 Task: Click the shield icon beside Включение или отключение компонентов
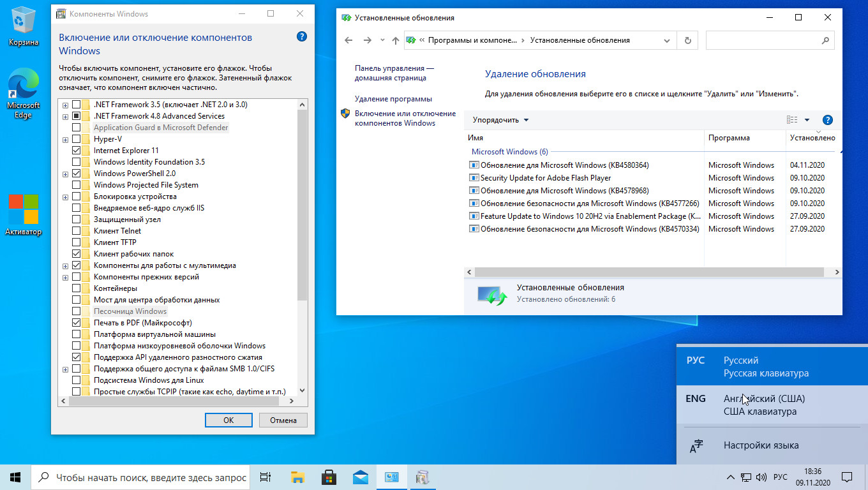345,114
